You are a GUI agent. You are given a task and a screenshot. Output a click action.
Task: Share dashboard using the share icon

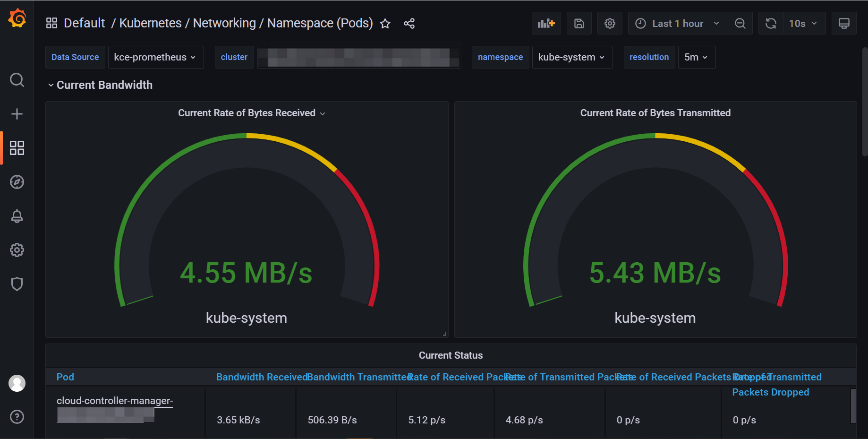click(409, 24)
